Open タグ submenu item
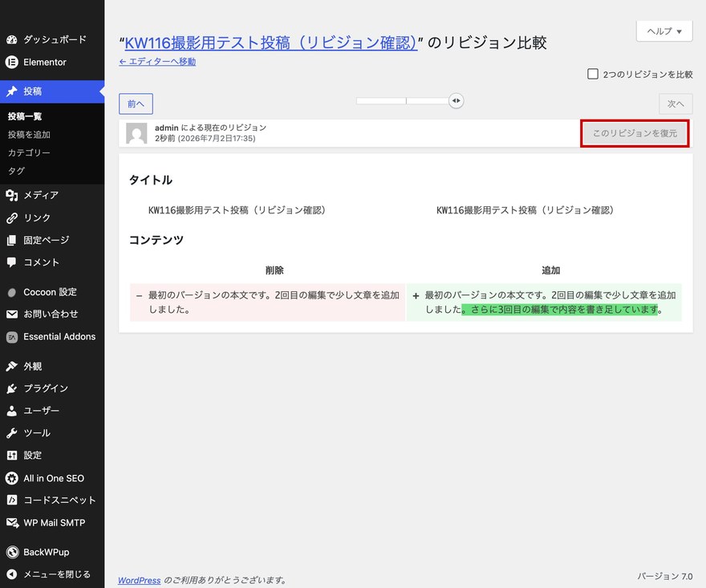This screenshot has height=588, width=706. tap(16, 171)
